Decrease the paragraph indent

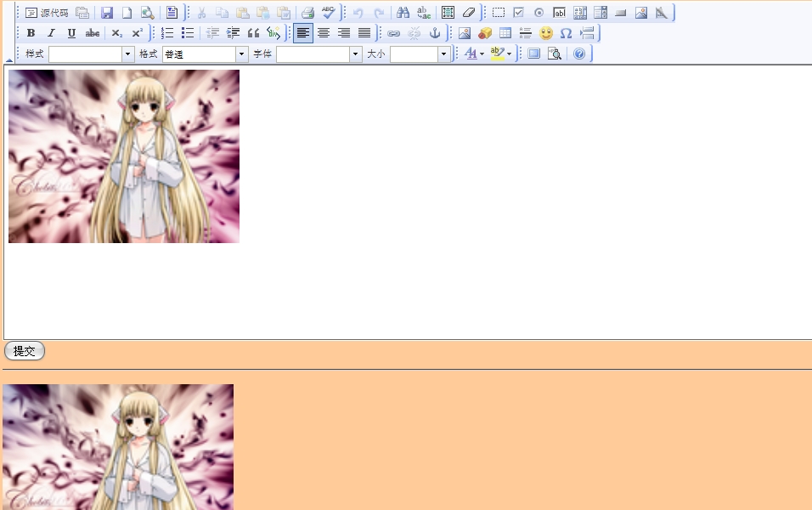pos(212,33)
